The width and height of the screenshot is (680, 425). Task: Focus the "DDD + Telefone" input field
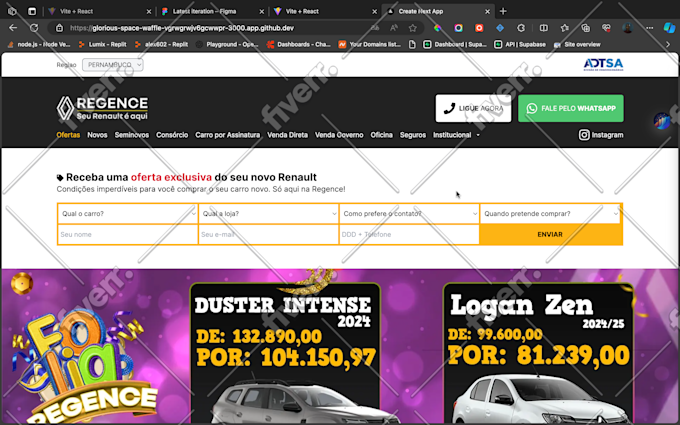(409, 235)
